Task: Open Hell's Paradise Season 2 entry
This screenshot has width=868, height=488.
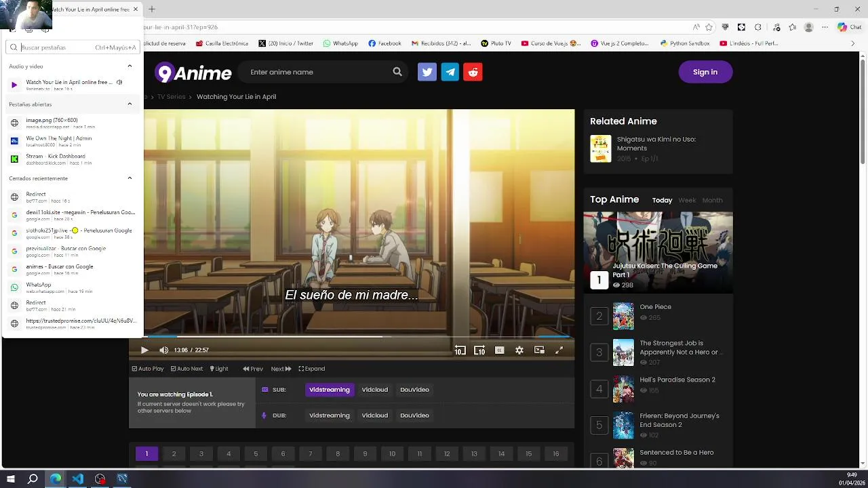Action: tap(677, 380)
